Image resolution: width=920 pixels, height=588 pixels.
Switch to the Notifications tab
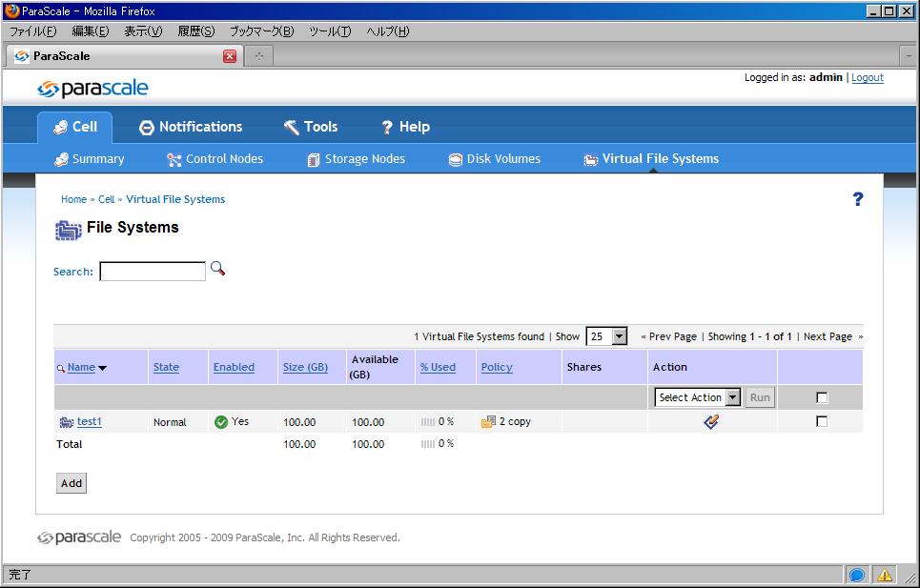[x=191, y=127]
